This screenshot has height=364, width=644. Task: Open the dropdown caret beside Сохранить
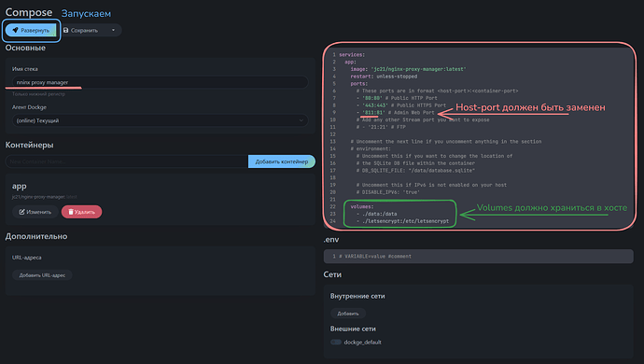pos(113,30)
